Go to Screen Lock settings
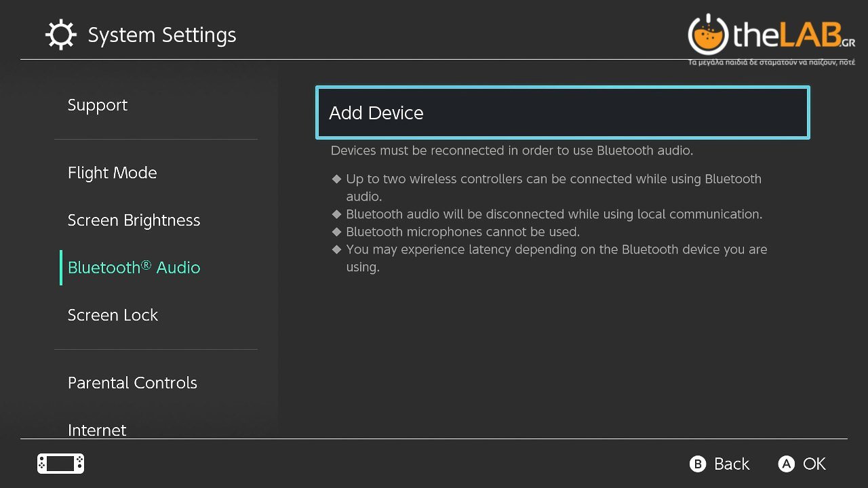This screenshot has width=868, height=488. tap(113, 315)
